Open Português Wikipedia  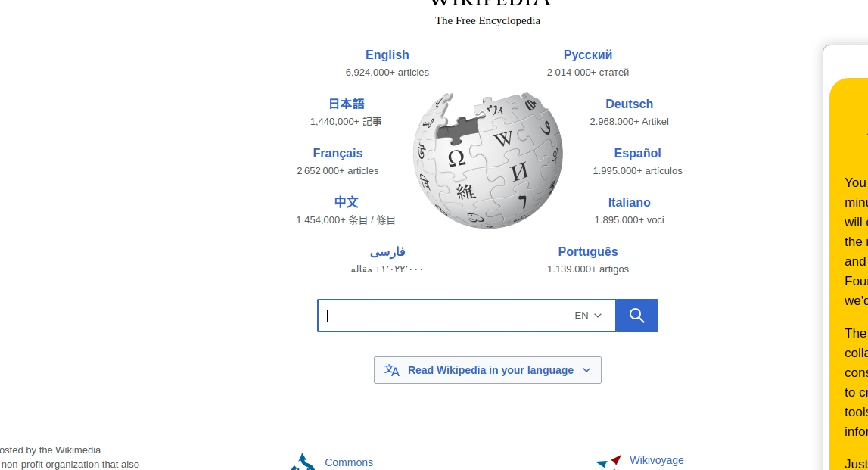pyautogui.click(x=588, y=252)
